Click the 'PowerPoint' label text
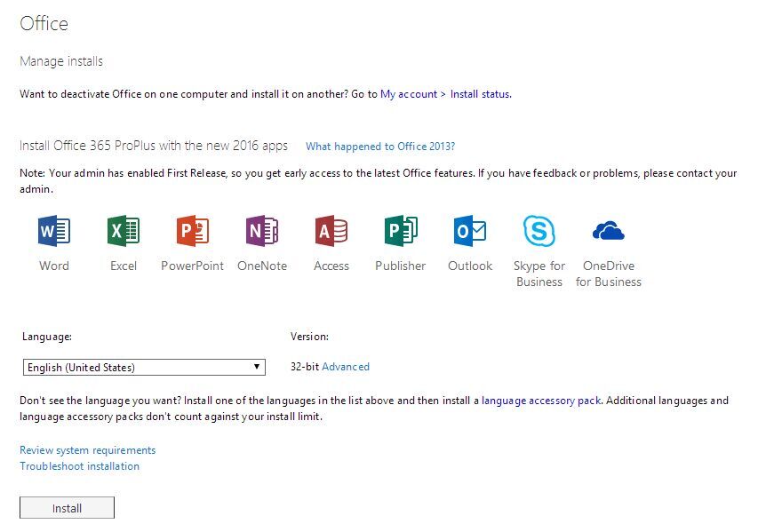Image resolution: width=766 pixels, height=532 pixels. pyautogui.click(x=193, y=266)
